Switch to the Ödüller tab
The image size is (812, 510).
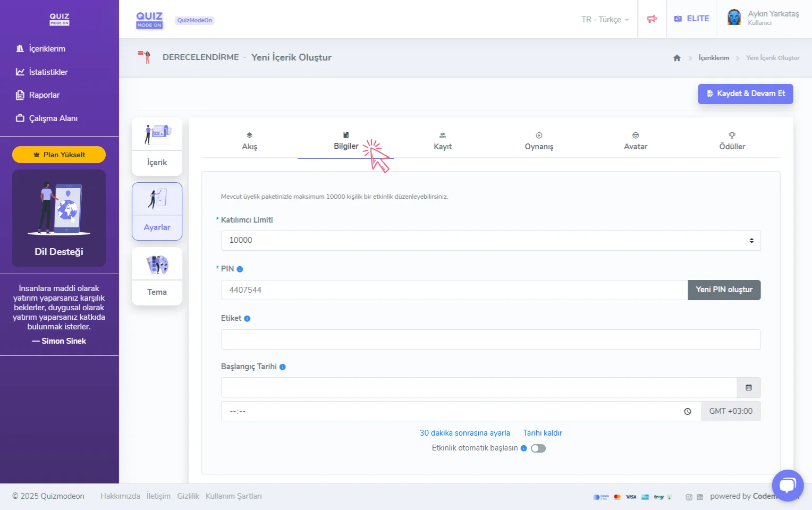point(732,141)
